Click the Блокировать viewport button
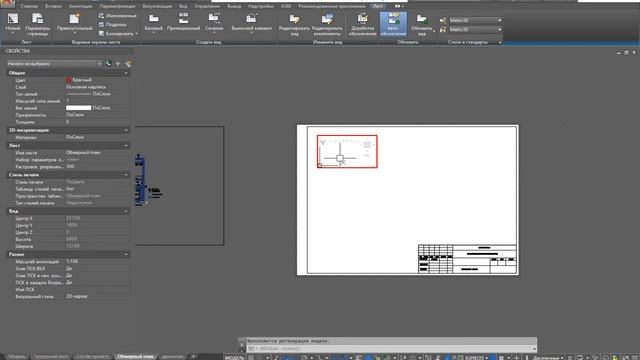The width and height of the screenshot is (640, 360). click(118, 33)
